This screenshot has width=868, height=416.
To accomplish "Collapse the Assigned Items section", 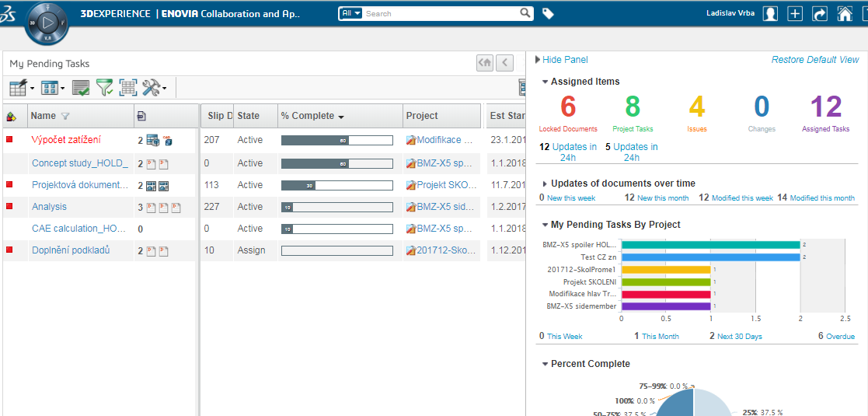I will [x=546, y=82].
